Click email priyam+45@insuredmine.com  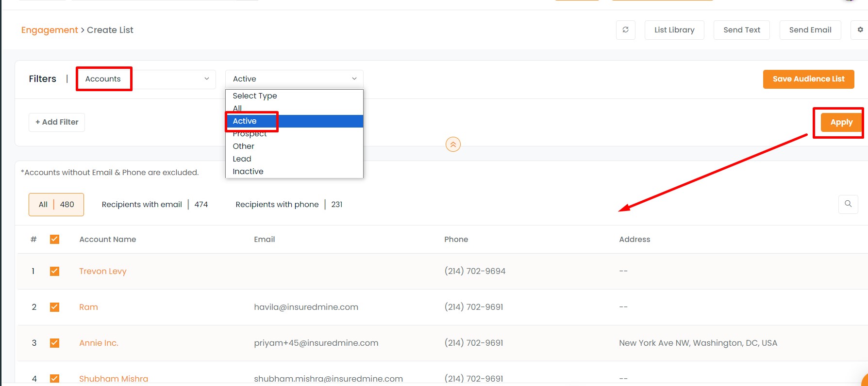[x=316, y=343]
